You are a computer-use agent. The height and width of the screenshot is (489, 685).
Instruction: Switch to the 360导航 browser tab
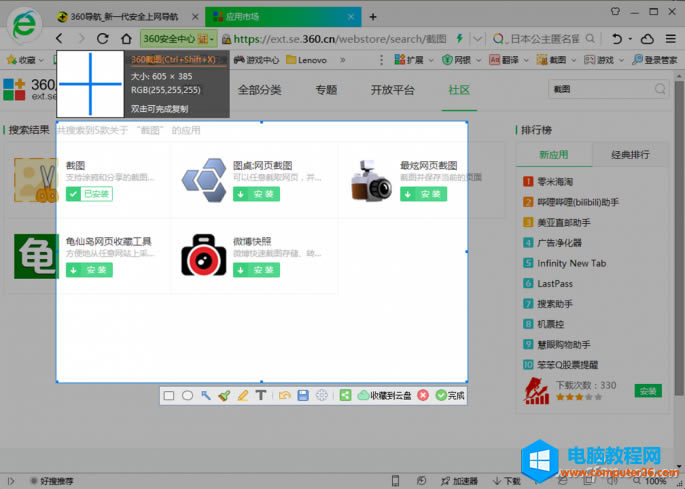tap(125, 16)
